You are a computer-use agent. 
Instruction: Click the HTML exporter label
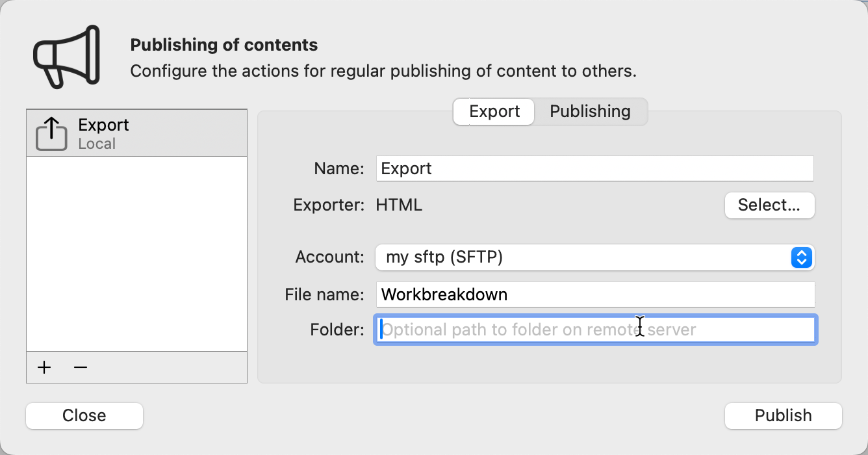point(399,205)
